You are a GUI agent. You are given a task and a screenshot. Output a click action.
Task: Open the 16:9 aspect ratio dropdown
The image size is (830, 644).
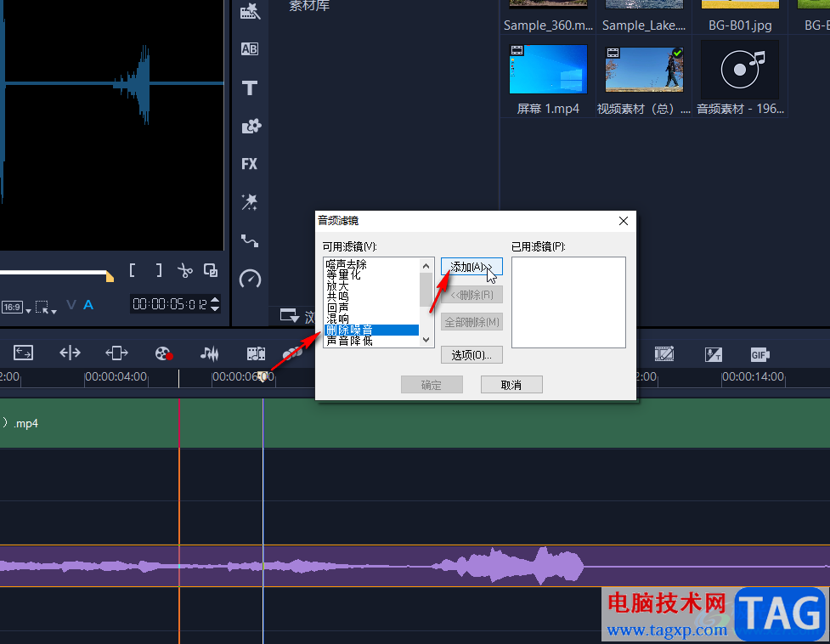16,308
